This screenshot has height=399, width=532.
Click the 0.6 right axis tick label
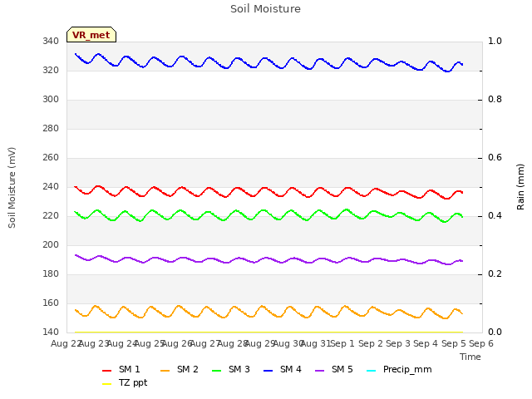[x=495, y=158]
